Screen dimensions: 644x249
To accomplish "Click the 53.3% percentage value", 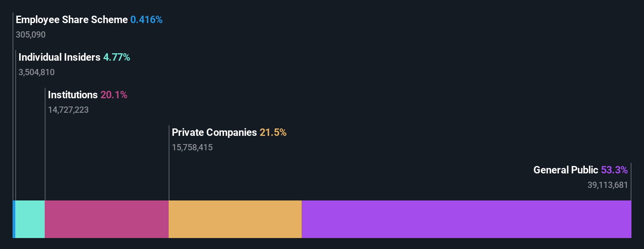I will coord(614,170).
